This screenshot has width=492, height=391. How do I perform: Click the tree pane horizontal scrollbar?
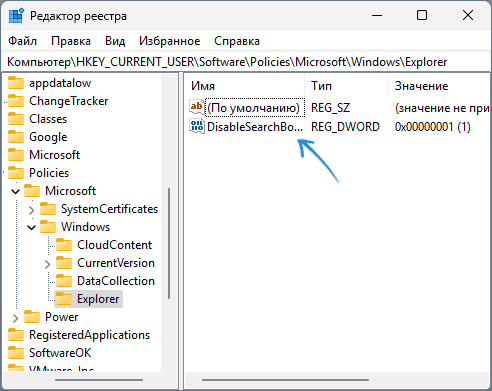[x=99, y=380]
